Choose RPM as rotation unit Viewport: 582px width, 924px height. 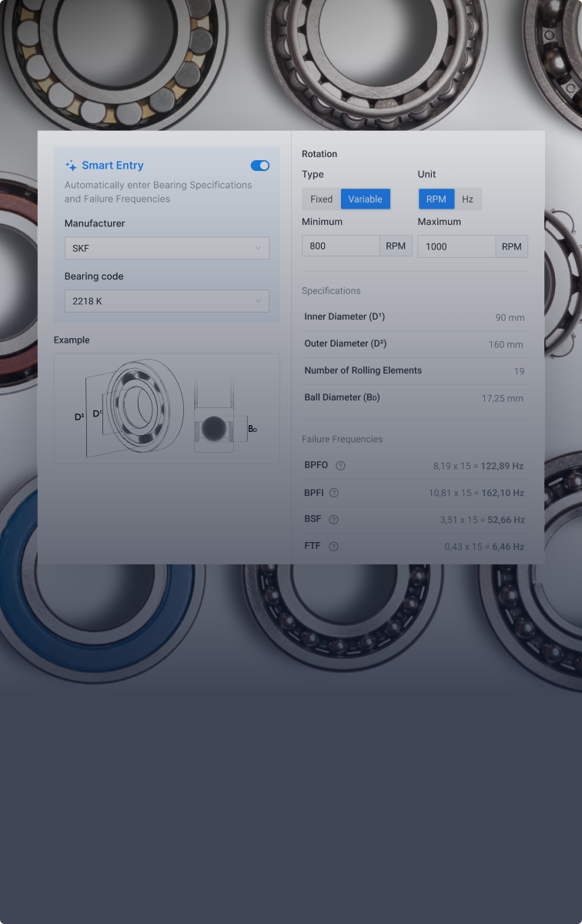click(436, 199)
